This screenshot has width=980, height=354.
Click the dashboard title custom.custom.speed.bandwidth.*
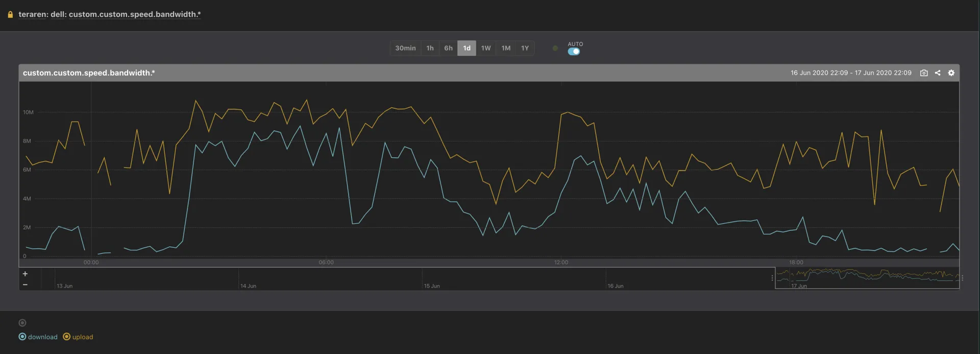[x=109, y=14]
